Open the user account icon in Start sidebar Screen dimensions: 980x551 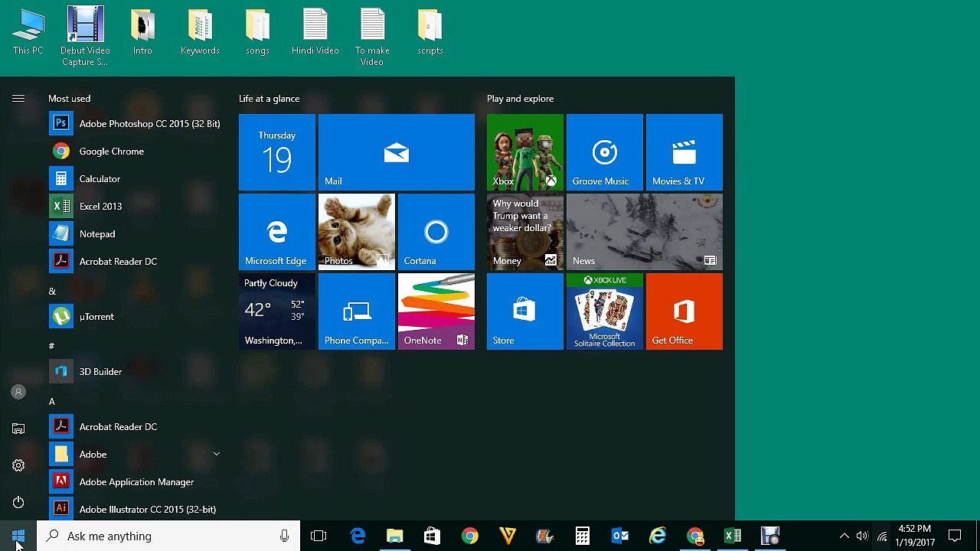point(18,392)
